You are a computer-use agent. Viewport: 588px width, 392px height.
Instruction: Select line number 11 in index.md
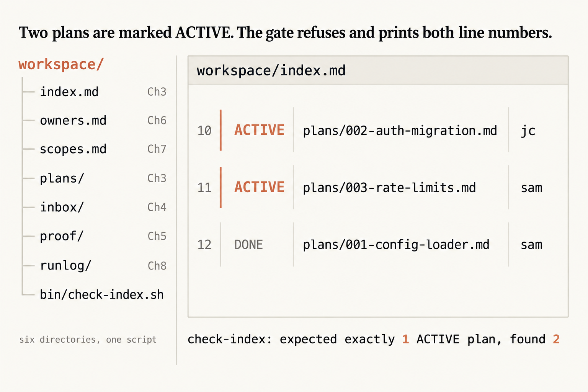point(204,188)
